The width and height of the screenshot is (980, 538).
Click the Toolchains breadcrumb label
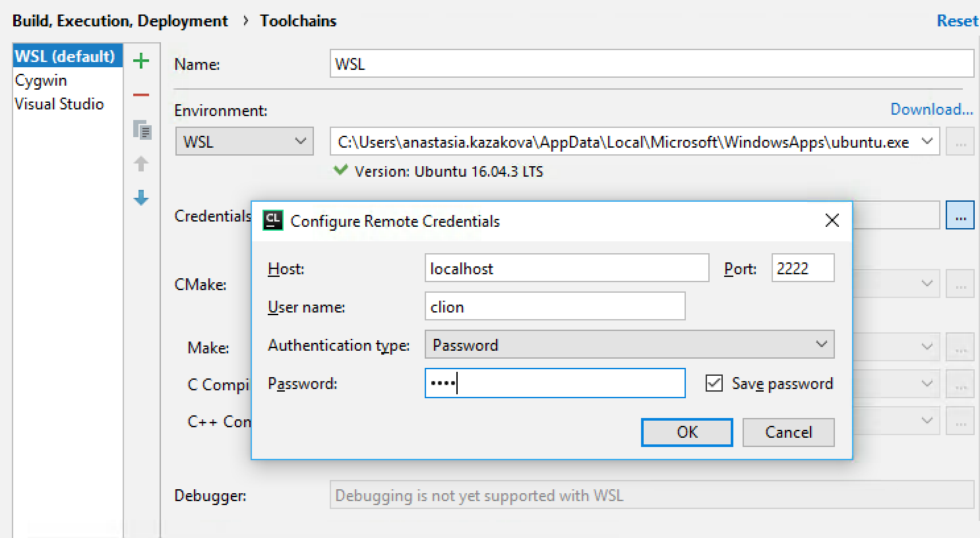(298, 20)
